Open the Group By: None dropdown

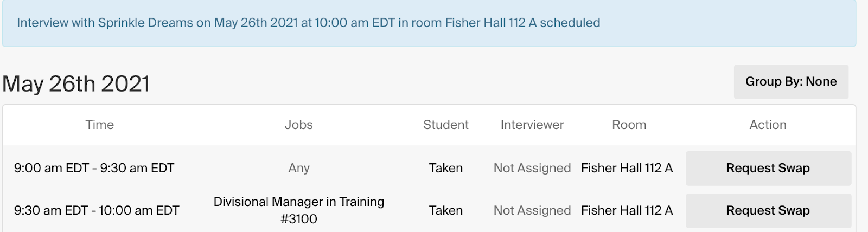tap(791, 82)
